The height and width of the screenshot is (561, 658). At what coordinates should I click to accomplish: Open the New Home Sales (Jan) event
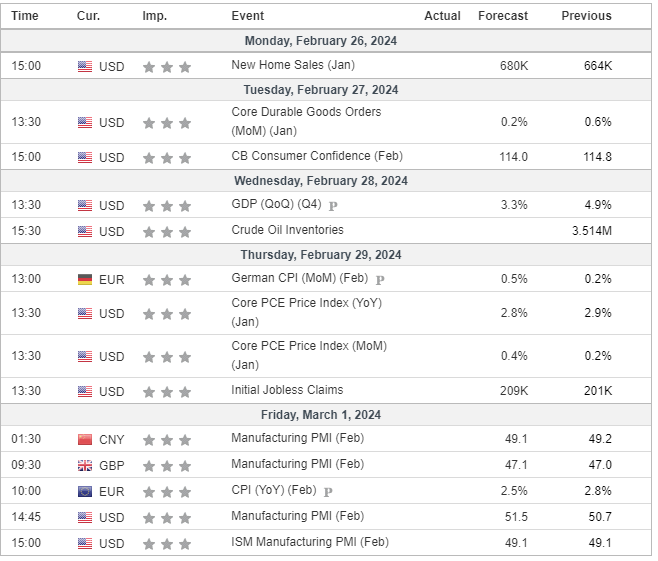pos(292,65)
